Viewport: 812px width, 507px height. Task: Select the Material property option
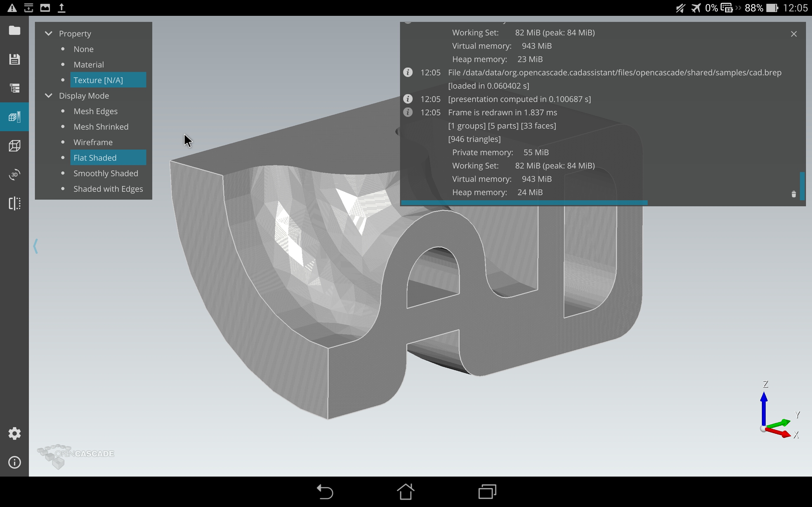[88, 65]
